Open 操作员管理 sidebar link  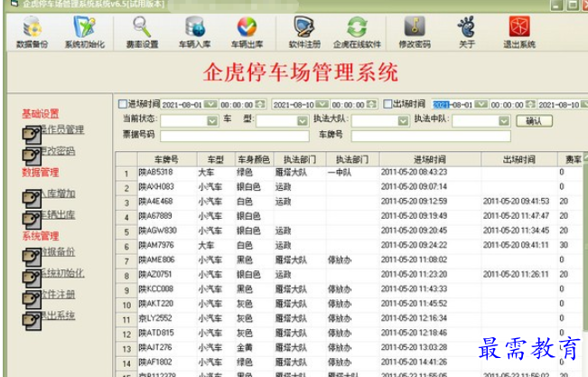pyautogui.click(x=62, y=129)
